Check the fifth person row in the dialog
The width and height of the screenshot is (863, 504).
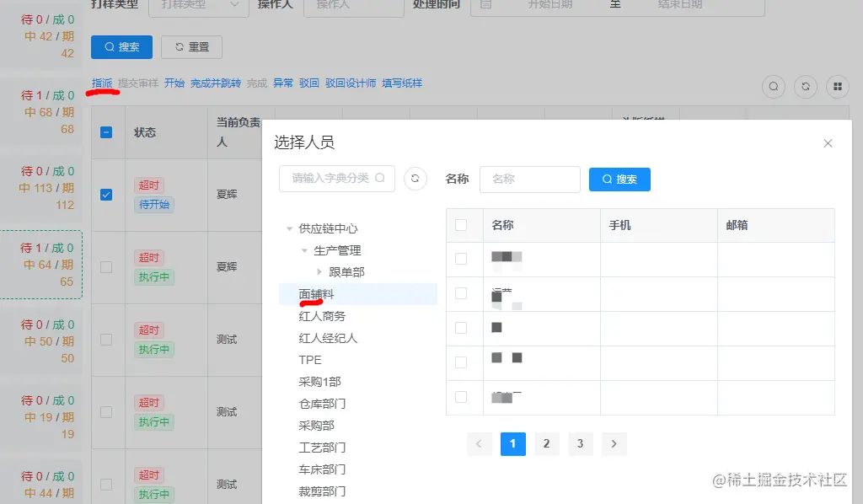point(461,397)
